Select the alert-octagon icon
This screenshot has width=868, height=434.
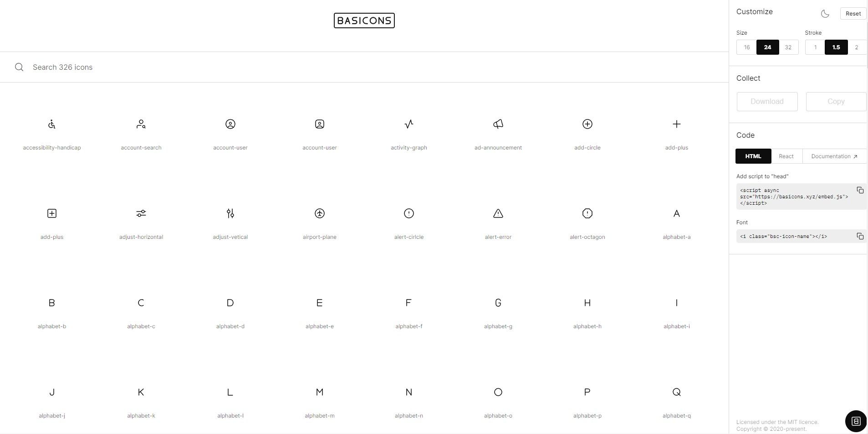[587, 213]
